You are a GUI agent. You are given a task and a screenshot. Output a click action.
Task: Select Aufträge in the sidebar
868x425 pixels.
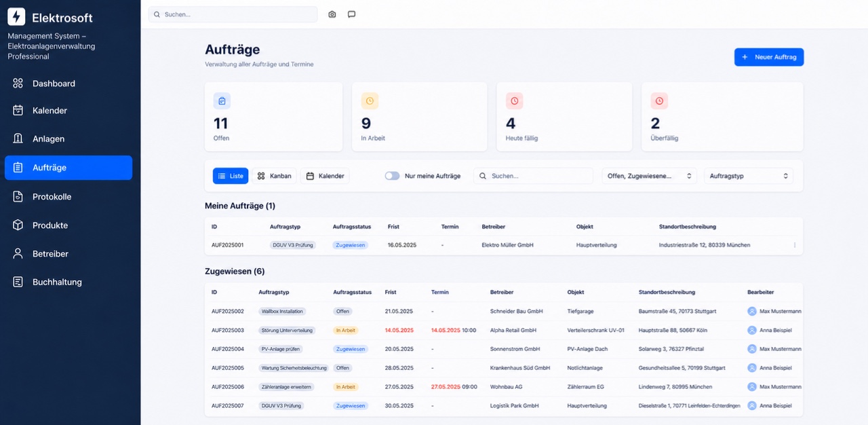68,168
